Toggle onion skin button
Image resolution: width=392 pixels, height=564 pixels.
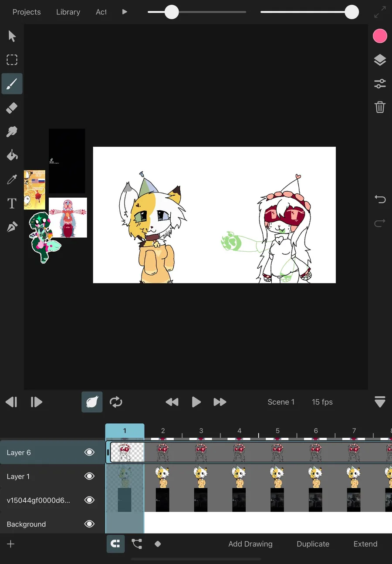[x=92, y=402]
